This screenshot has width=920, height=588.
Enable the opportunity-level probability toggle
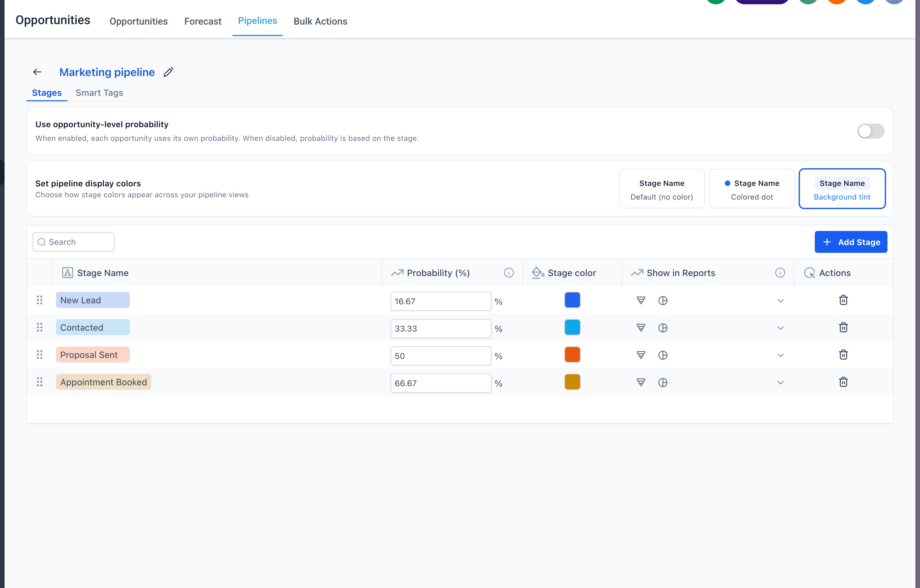click(871, 131)
